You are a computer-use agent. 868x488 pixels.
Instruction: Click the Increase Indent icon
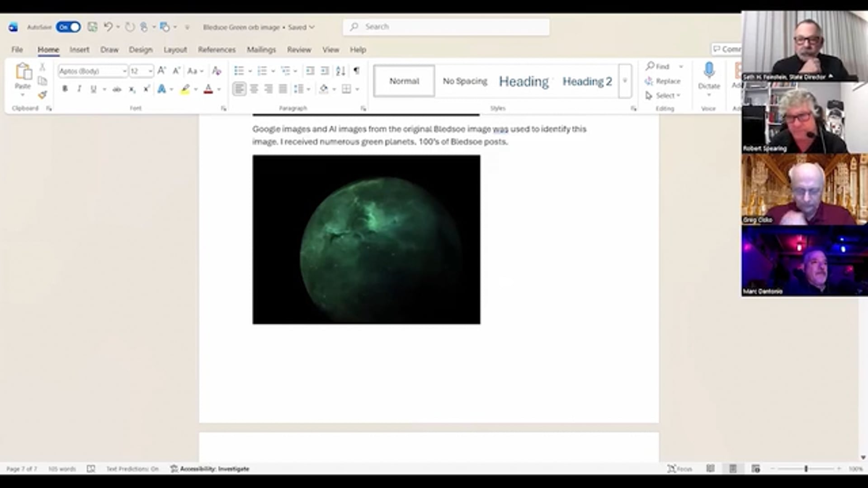click(x=325, y=70)
